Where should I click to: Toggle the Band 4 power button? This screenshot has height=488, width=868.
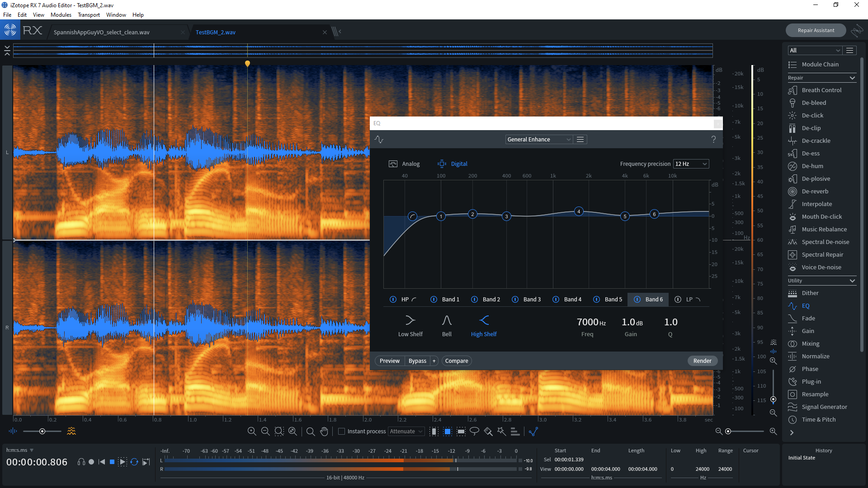[556, 299]
